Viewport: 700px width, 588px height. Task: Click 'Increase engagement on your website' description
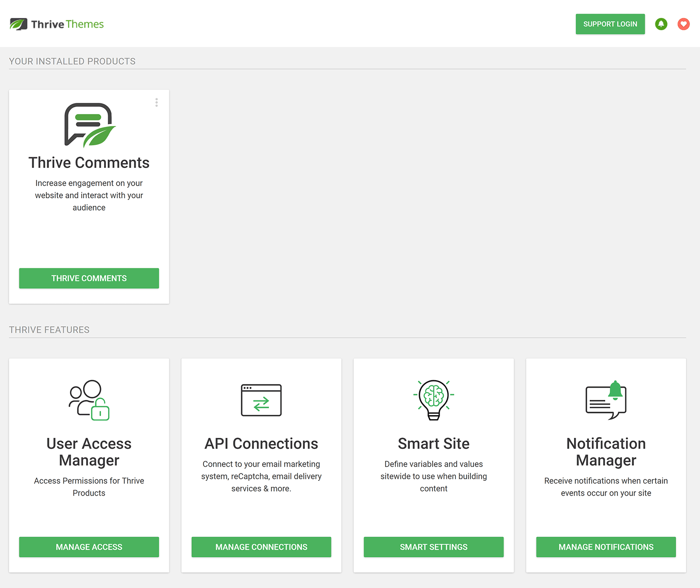click(x=89, y=195)
